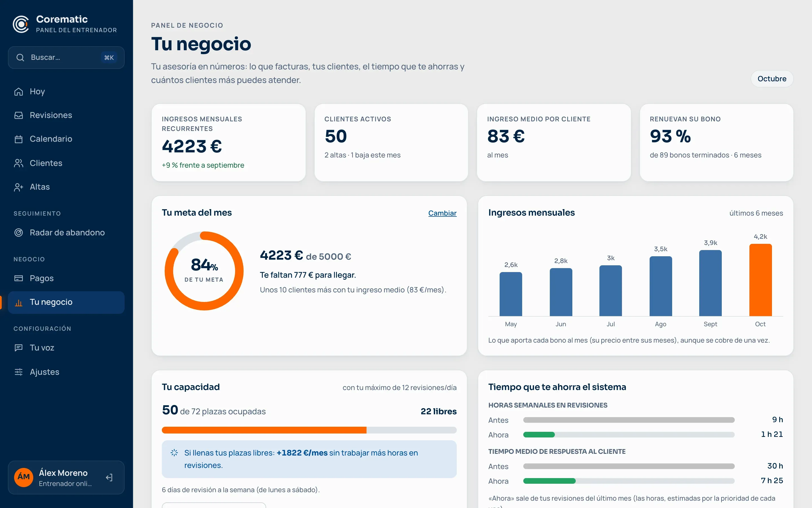Click the orange Oct bar in chart

click(x=760, y=280)
